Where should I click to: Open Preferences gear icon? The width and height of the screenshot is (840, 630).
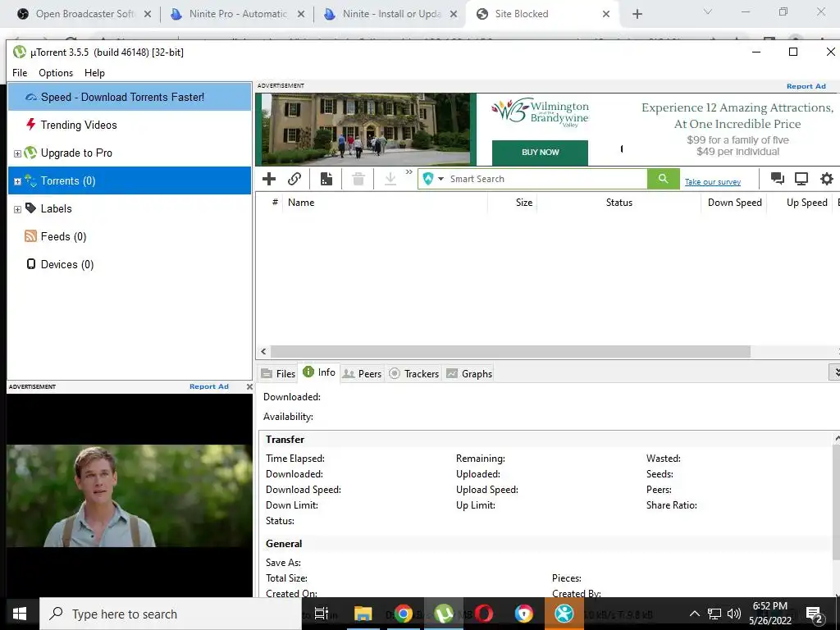click(827, 178)
